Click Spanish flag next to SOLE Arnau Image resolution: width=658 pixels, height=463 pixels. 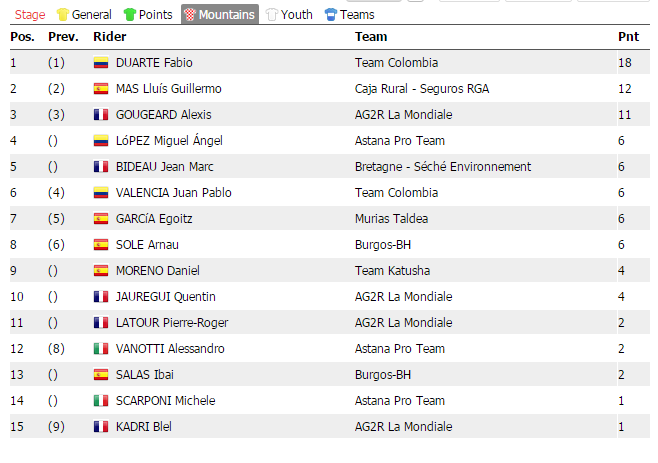pos(101,245)
